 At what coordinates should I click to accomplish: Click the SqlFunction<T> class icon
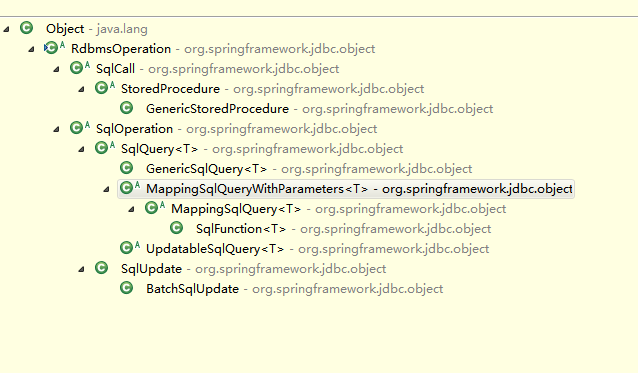tap(177, 228)
